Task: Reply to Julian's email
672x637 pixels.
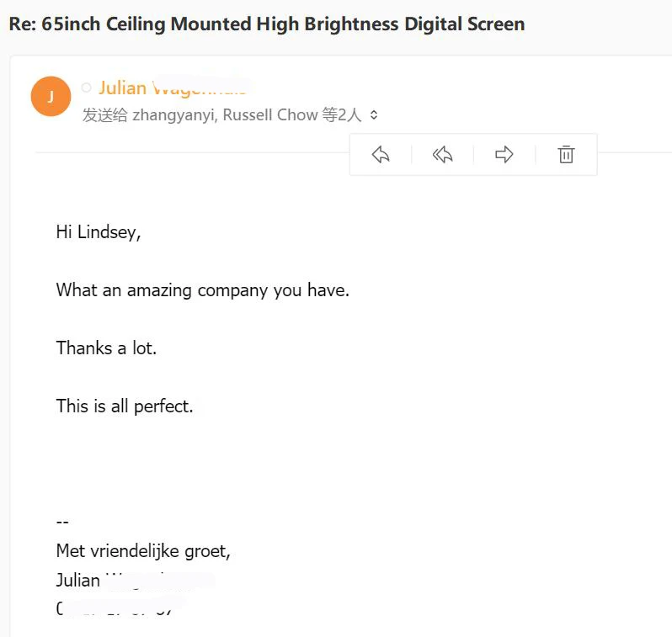Action: 381,155
